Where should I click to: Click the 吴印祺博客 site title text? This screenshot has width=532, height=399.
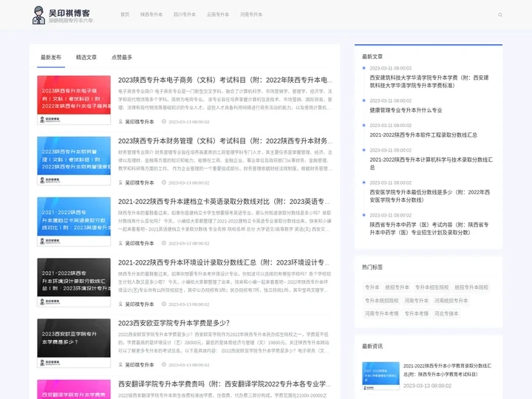pos(69,13)
